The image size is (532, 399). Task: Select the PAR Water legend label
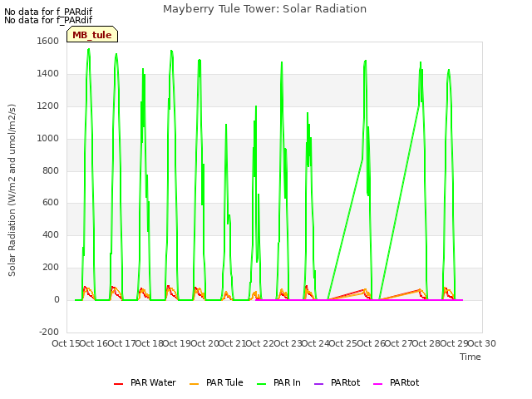click(x=153, y=382)
